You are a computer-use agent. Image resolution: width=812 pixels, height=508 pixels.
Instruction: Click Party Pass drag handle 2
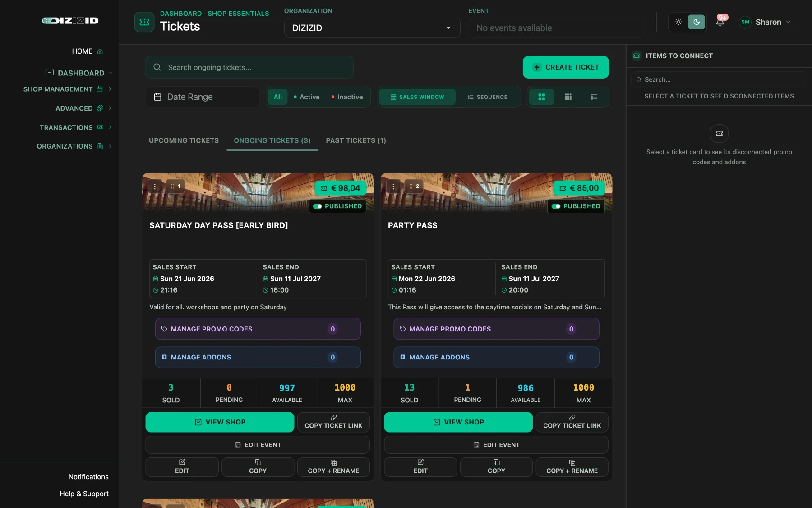click(414, 186)
